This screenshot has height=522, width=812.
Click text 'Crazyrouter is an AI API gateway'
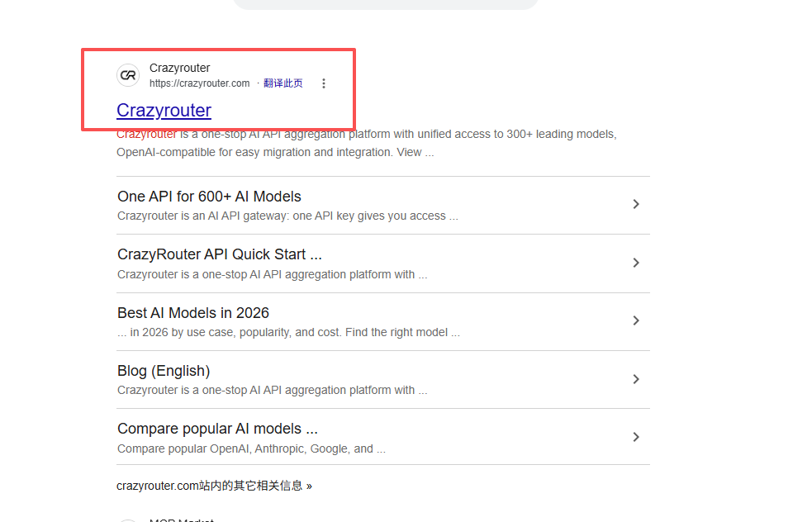point(203,216)
